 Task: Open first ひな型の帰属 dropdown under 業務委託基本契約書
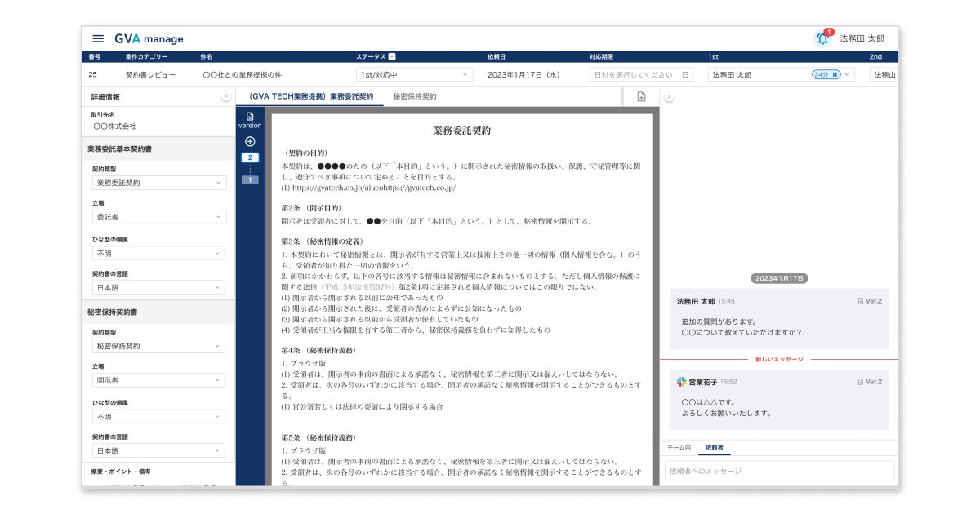pos(159,253)
